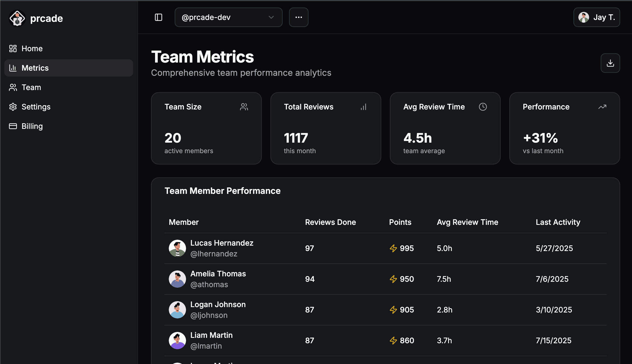The image size is (632, 364).
Task: Open the @prcade-dev workspace dropdown
Action: pos(228,17)
